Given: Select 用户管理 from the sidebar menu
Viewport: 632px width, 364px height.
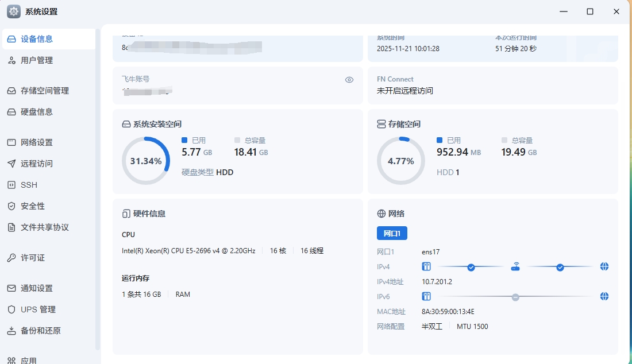Looking at the screenshot, I should 36,60.
